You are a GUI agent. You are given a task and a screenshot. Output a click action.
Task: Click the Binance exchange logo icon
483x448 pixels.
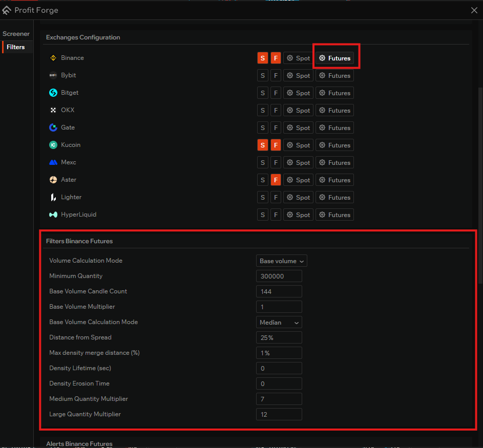pyautogui.click(x=53, y=58)
